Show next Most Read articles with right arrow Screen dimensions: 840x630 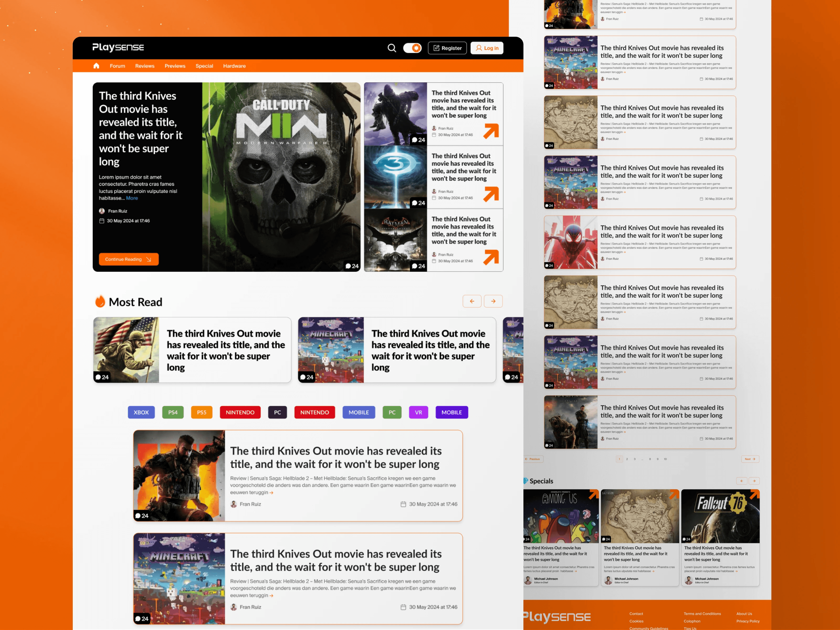(493, 301)
